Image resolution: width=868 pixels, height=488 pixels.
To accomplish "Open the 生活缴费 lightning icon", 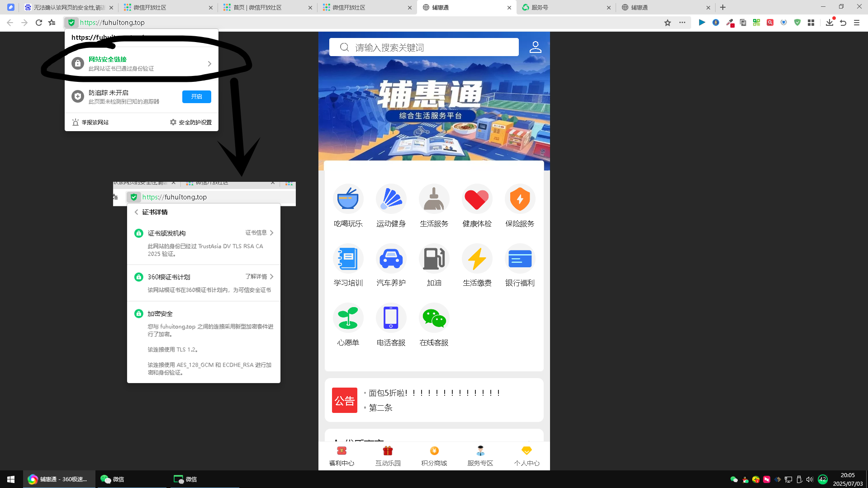I will tap(477, 259).
